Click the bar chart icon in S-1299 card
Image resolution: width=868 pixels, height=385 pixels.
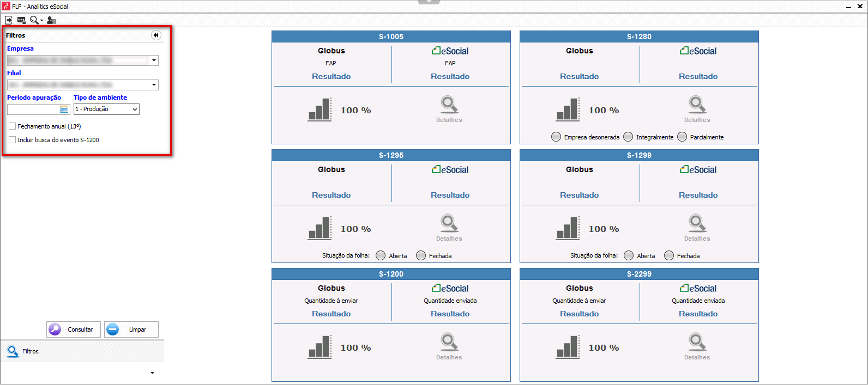coord(568,228)
